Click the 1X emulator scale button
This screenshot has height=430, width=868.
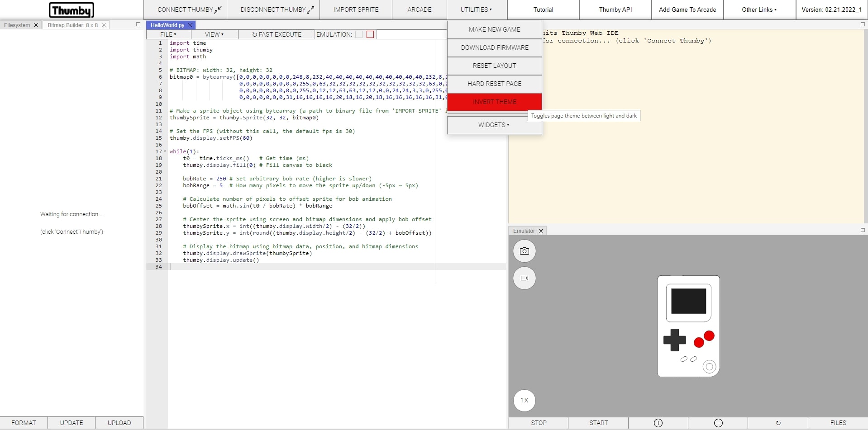(524, 400)
